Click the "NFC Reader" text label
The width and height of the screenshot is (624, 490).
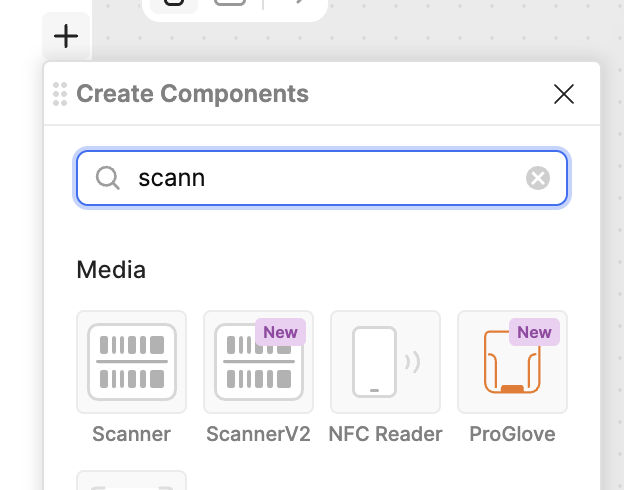(385, 434)
